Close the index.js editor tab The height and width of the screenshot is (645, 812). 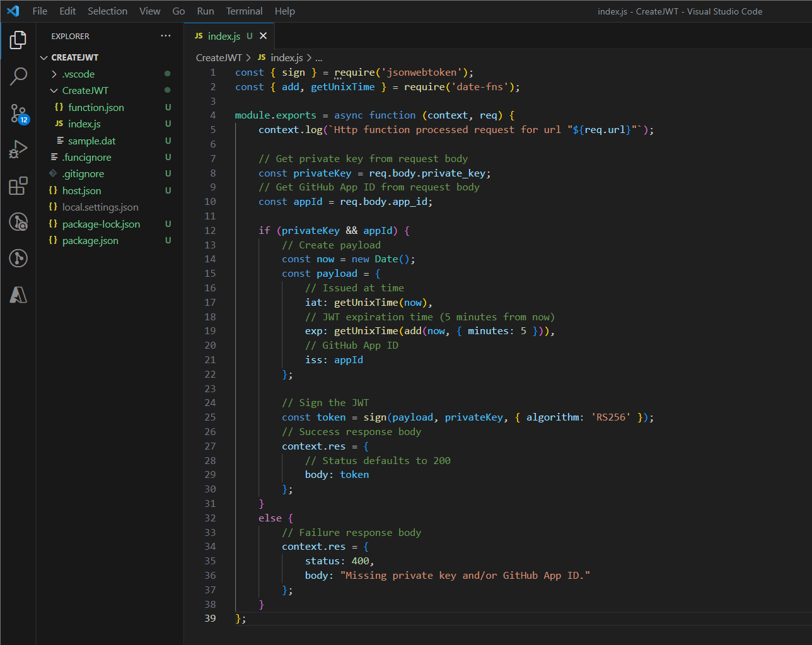264,36
